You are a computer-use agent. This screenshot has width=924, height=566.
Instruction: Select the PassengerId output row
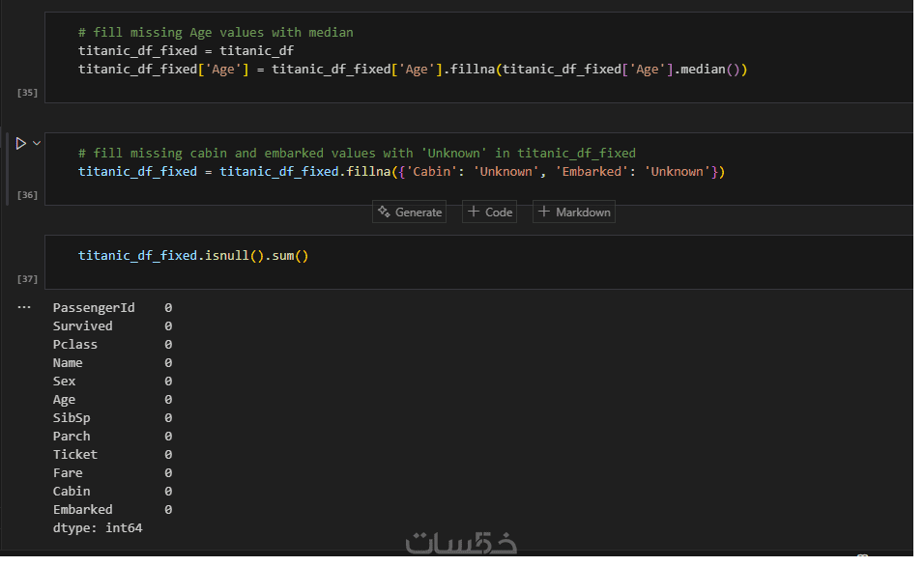pos(112,308)
